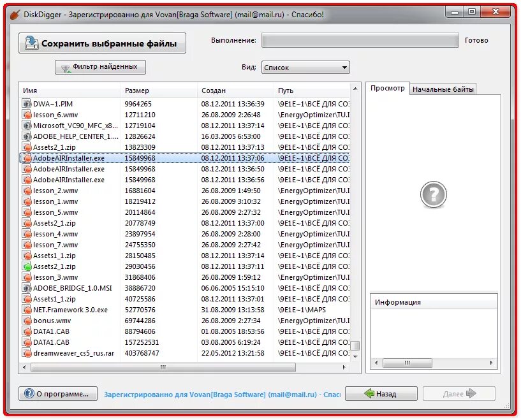Switch to the Начальные байты tab
The width and height of the screenshot is (521, 420).
pyautogui.click(x=443, y=89)
